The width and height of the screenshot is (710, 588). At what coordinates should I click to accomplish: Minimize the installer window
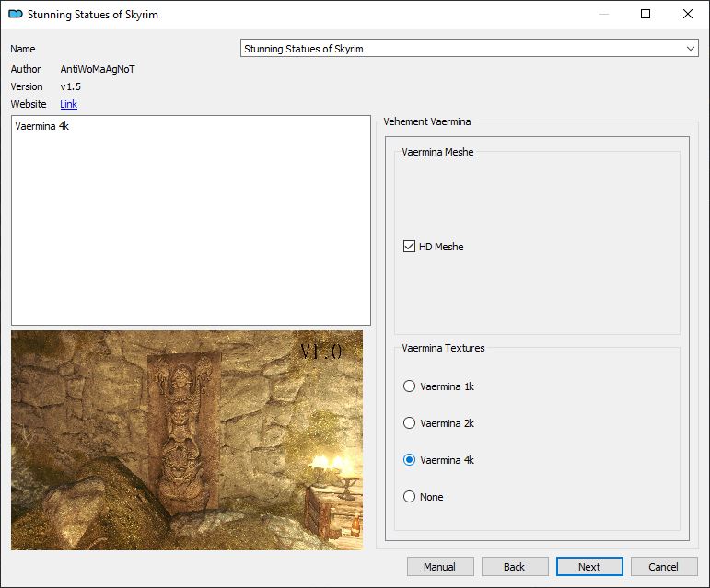click(x=604, y=14)
